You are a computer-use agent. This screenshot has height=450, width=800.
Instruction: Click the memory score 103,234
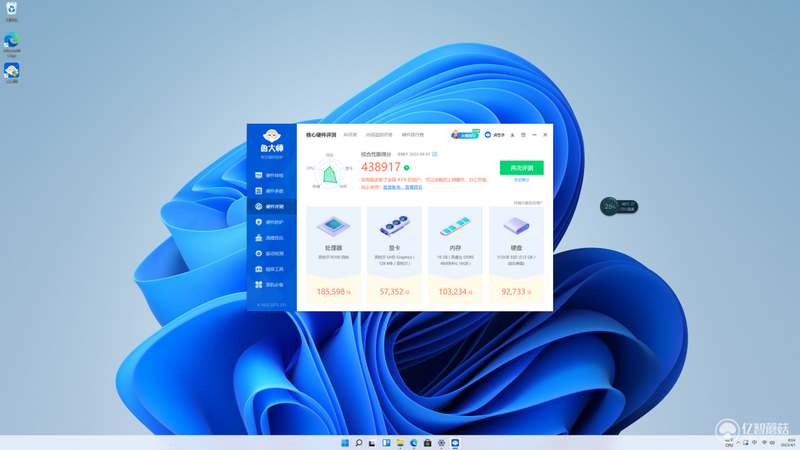pyautogui.click(x=453, y=292)
